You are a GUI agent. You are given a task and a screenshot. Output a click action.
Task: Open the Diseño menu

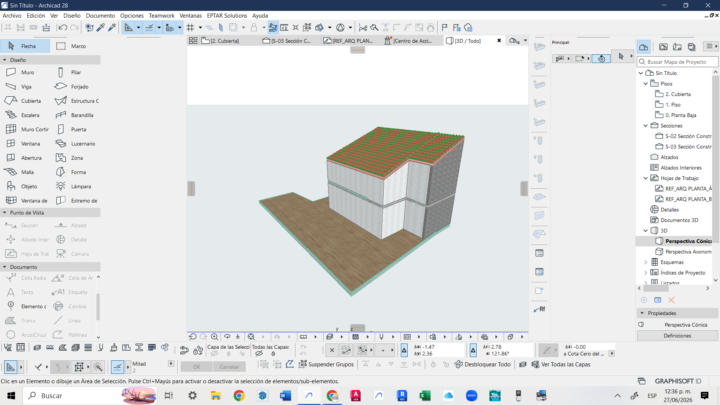tap(72, 16)
